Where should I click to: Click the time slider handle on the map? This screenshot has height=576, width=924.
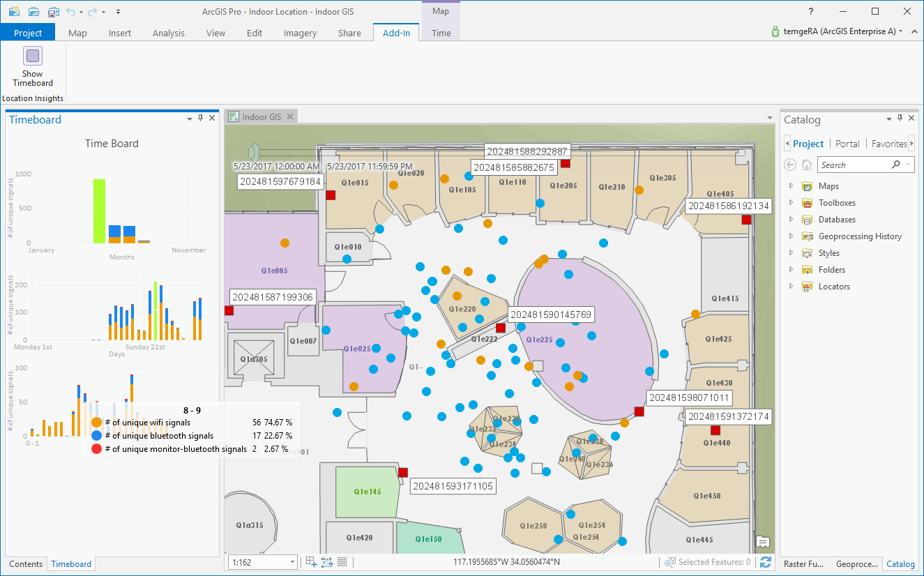(x=253, y=151)
